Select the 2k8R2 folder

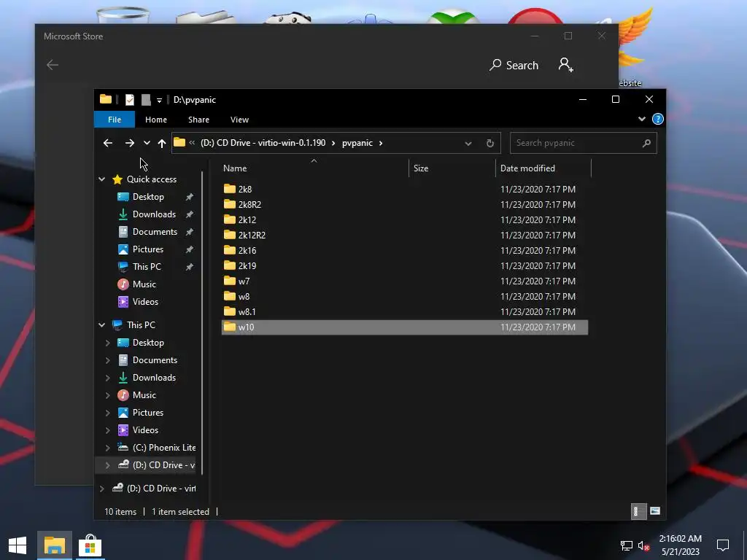pyautogui.click(x=404, y=204)
